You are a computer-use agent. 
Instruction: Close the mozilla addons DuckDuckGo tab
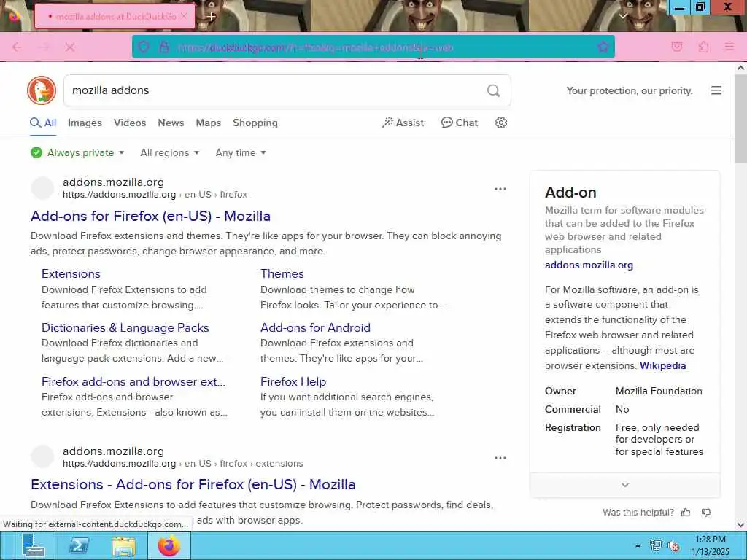[x=184, y=16]
